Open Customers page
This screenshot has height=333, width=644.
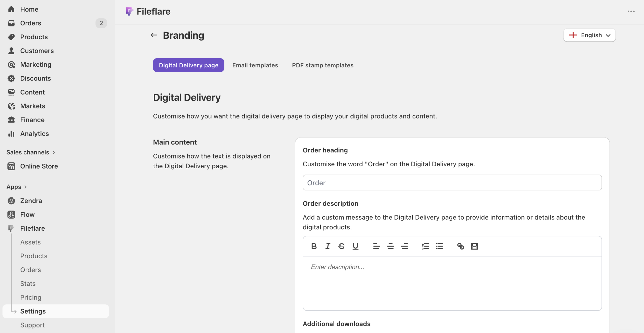coord(37,51)
